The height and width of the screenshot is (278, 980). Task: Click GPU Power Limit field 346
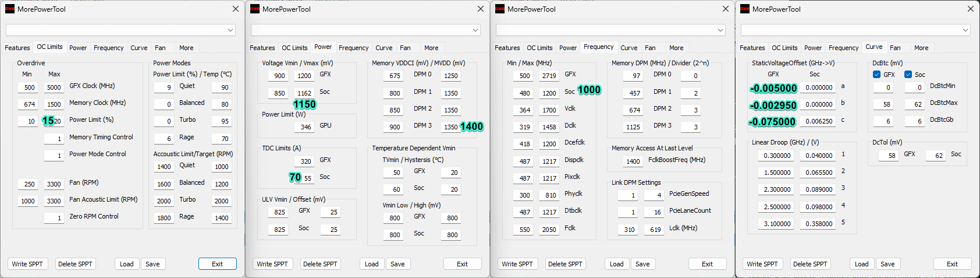[304, 127]
